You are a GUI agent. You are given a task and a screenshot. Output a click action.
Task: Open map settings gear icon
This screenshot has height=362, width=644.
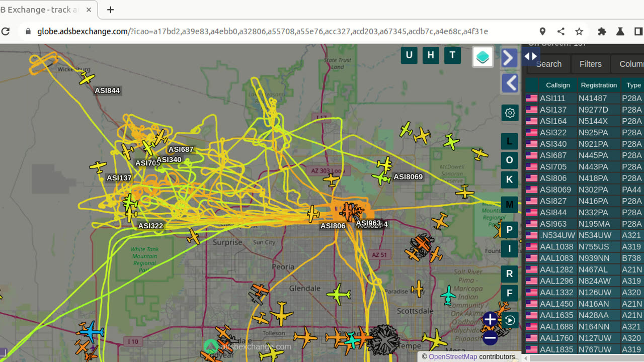510,113
